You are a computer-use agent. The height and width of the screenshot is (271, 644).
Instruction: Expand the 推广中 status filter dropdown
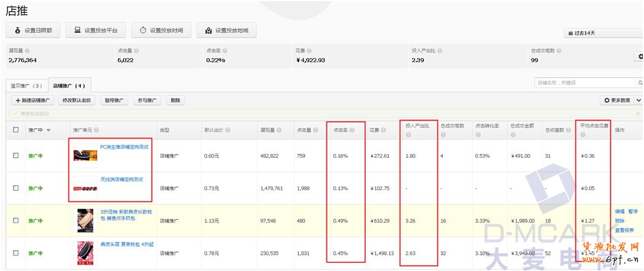click(49, 130)
